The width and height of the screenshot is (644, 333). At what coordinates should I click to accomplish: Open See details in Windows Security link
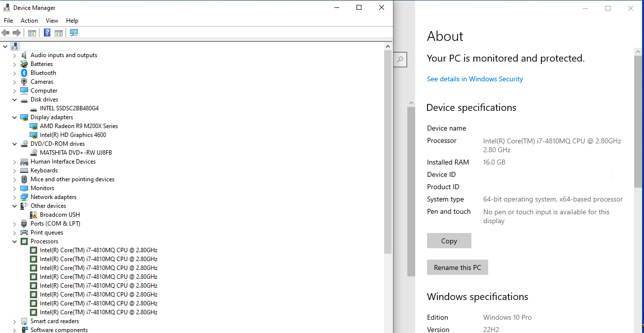(474, 79)
